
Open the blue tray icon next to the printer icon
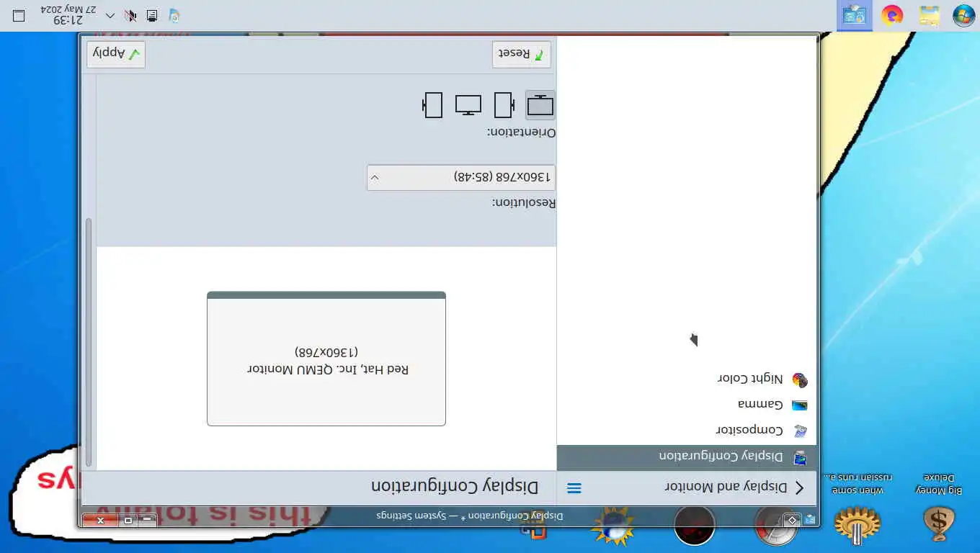(x=174, y=15)
